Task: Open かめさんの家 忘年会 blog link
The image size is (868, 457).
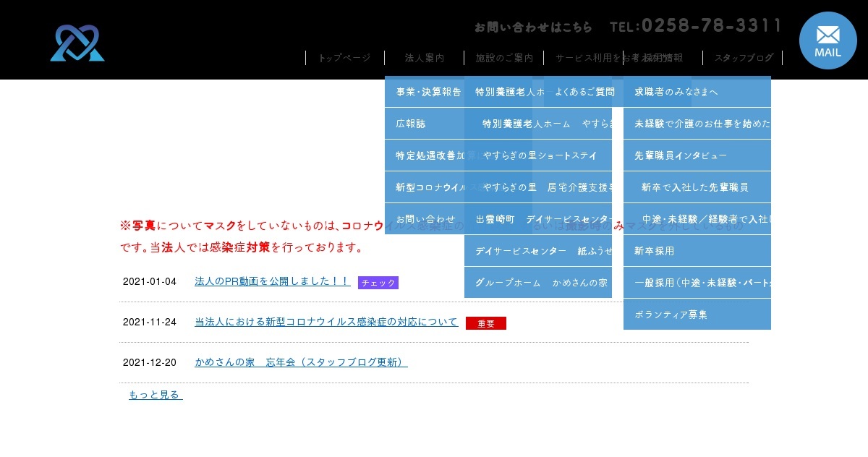Action: click(301, 362)
